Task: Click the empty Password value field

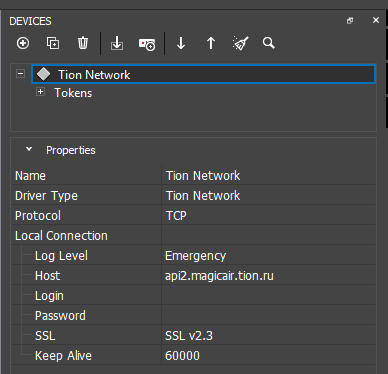Action: pos(268,316)
